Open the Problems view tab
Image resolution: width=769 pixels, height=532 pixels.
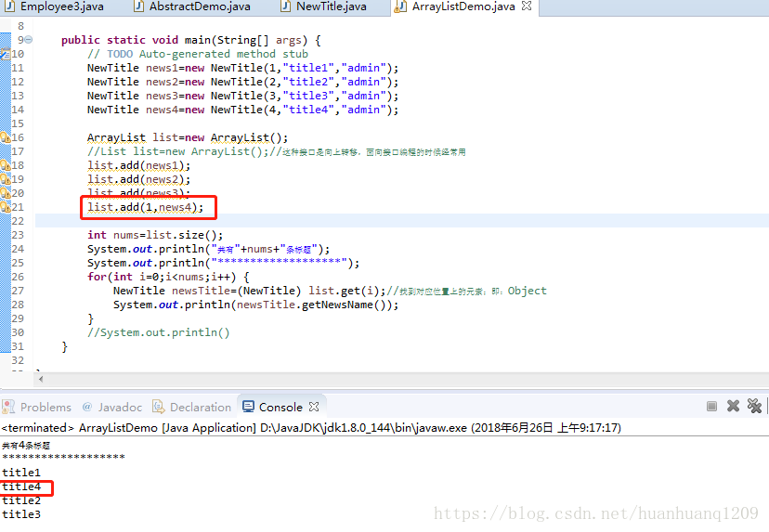click(x=37, y=407)
